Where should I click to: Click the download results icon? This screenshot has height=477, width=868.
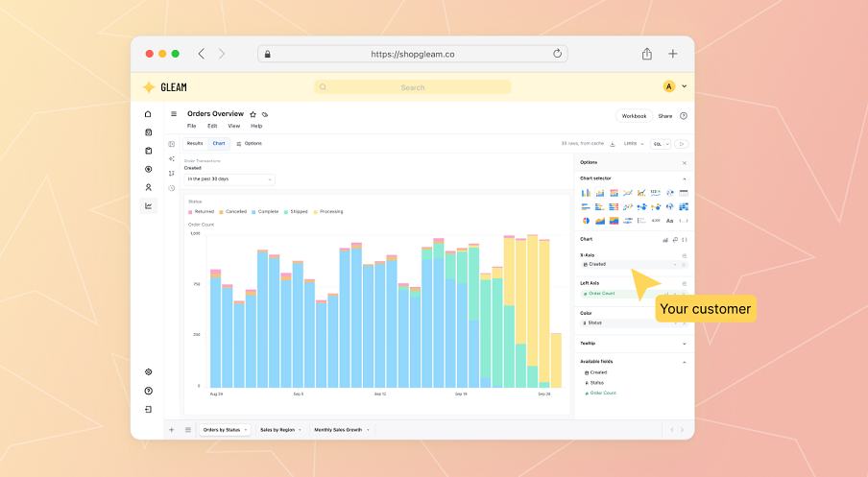pos(613,144)
